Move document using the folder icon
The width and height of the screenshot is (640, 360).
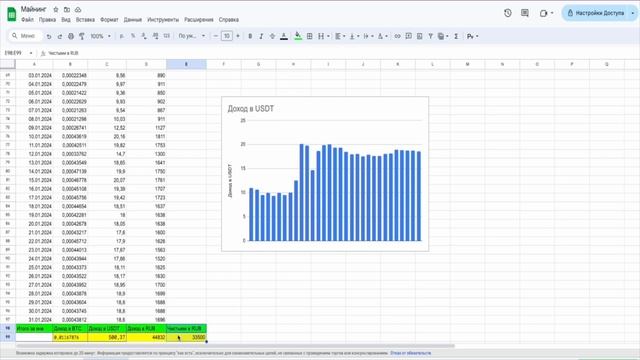(67, 9)
